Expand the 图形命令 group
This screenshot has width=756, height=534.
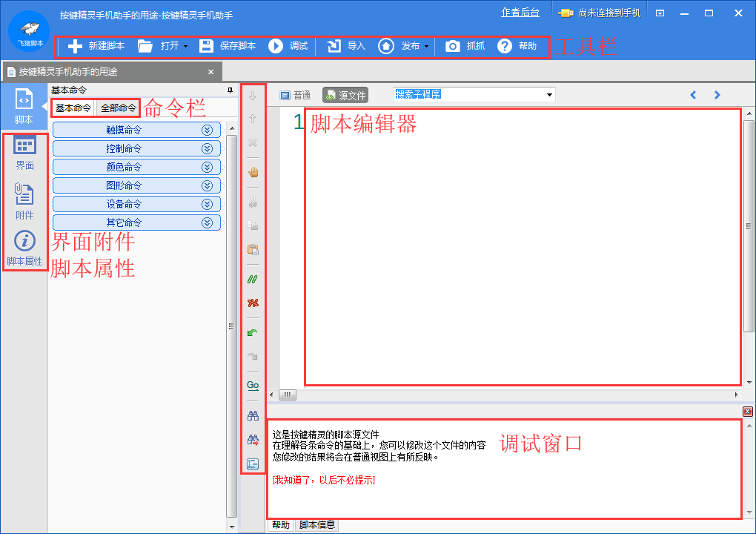coord(136,185)
